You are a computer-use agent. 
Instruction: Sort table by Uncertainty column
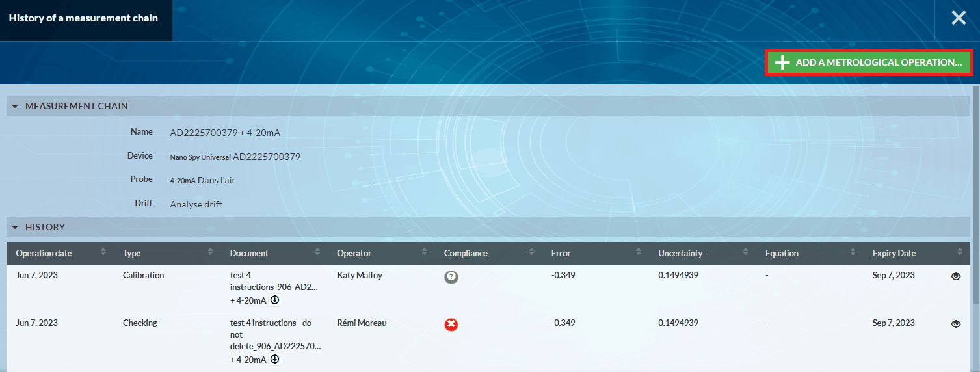[x=745, y=253]
